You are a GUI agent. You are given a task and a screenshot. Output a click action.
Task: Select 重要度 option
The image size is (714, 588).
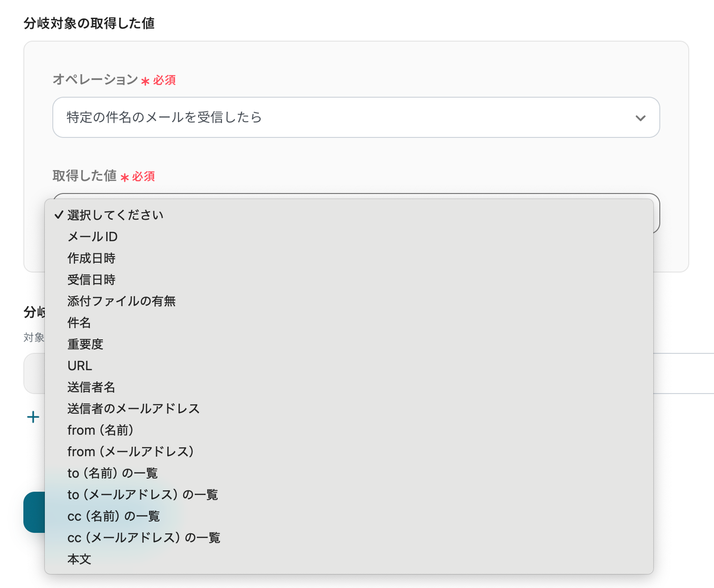pos(85,344)
